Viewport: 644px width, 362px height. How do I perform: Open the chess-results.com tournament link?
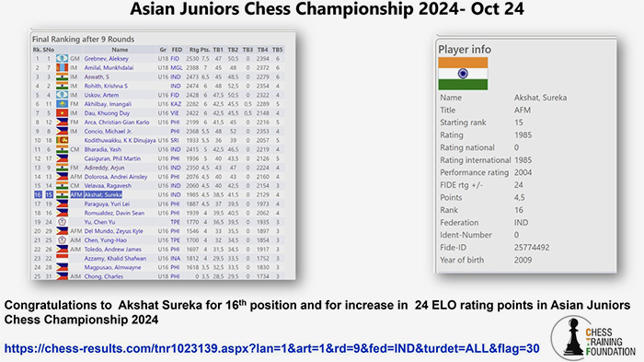coord(271,348)
